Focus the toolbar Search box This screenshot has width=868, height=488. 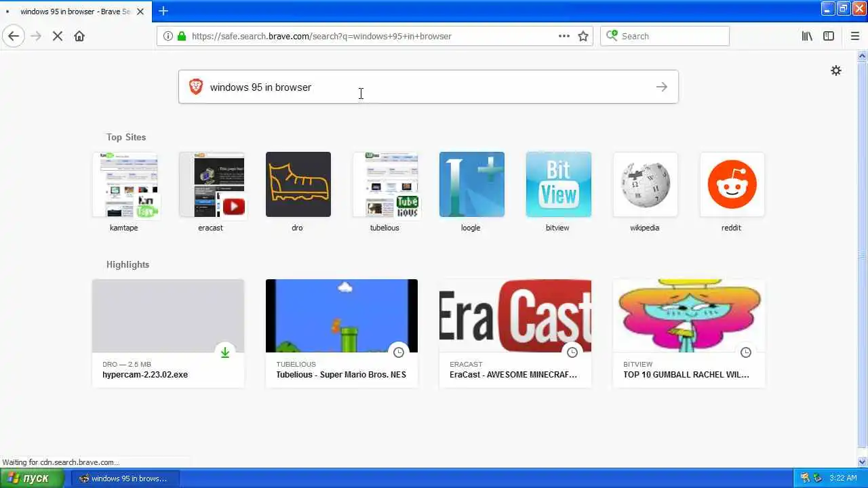(665, 36)
